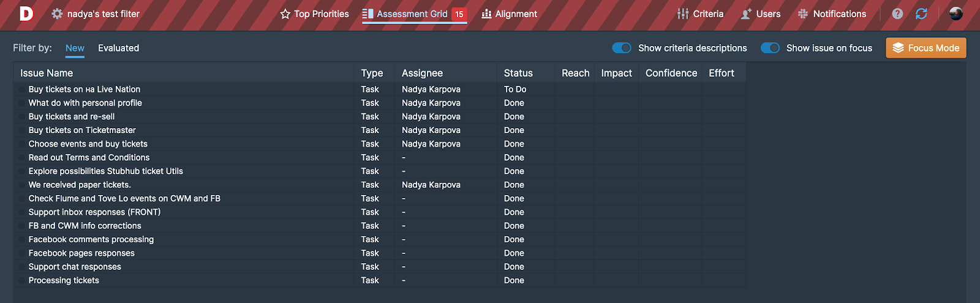
Task: Open the Users page
Action: click(x=760, y=13)
